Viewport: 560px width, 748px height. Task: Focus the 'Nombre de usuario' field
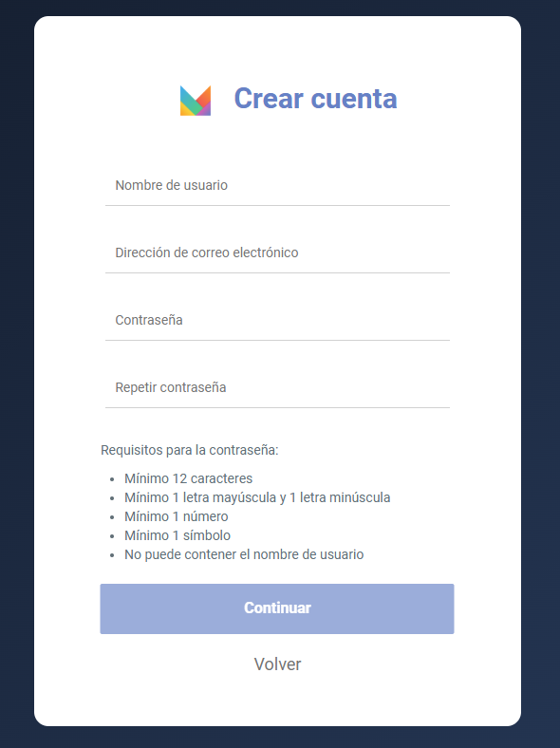click(x=277, y=185)
